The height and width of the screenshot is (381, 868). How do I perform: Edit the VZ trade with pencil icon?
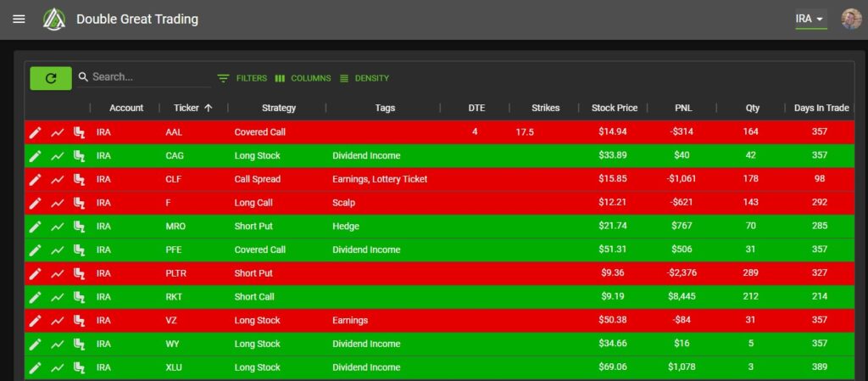point(35,321)
